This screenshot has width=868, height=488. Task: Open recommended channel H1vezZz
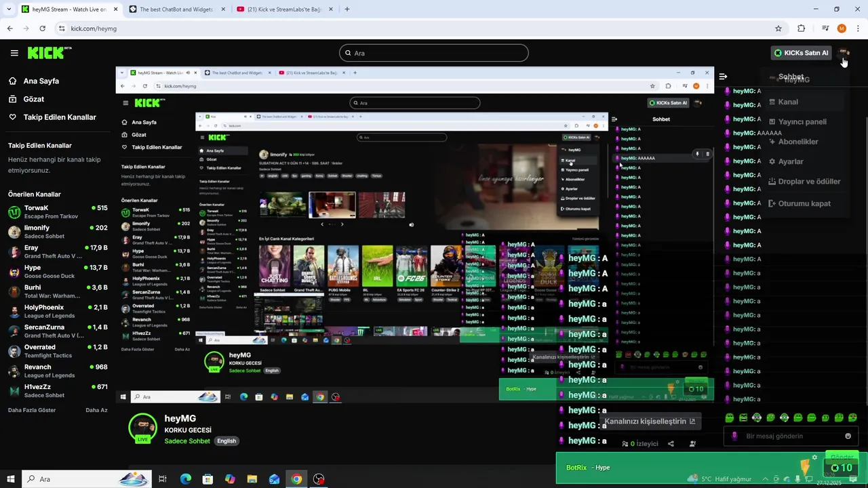[58, 391]
